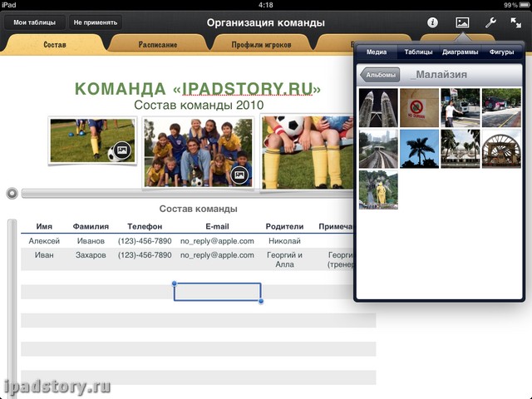Select the Медиа popover tab

point(377,52)
